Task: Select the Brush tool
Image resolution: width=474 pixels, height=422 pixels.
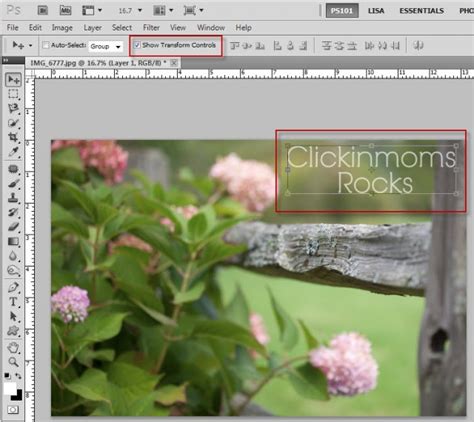Action: [x=13, y=183]
